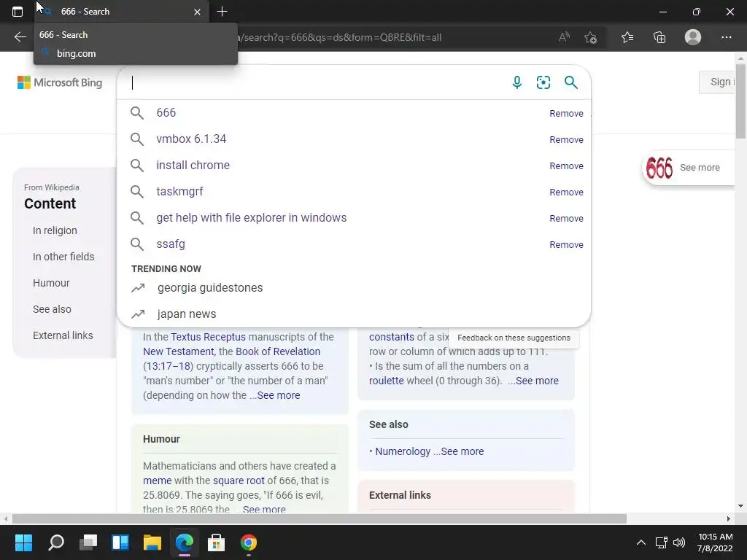Screen dimensions: 747x560
Task: Open the 666 See more card
Action: pos(689,168)
